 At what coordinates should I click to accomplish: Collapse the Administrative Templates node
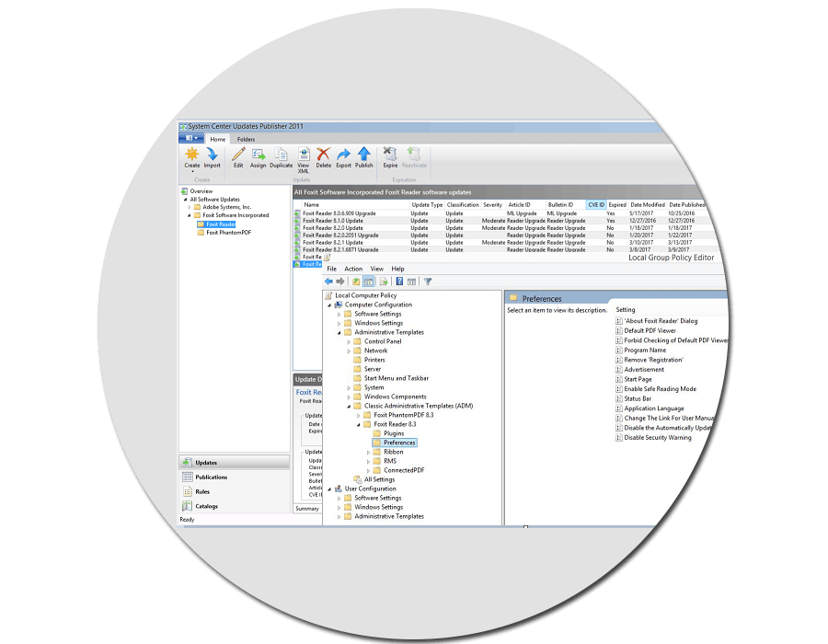click(340, 332)
